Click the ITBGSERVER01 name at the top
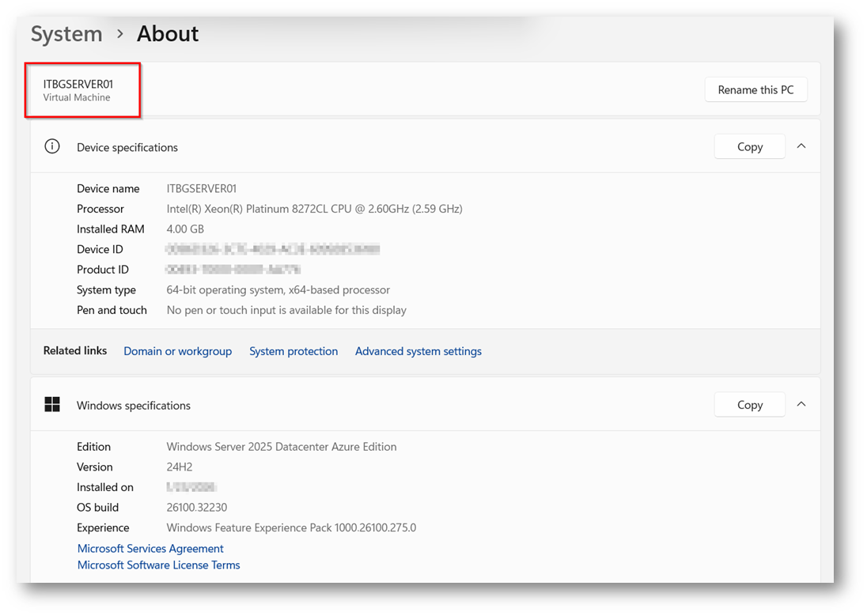The height and width of the screenshot is (616, 867). [x=78, y=84]
